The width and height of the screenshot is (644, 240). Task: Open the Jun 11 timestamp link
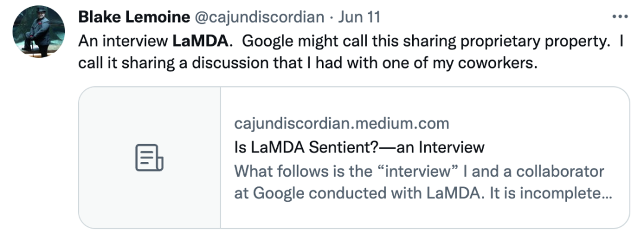[360, 16]
